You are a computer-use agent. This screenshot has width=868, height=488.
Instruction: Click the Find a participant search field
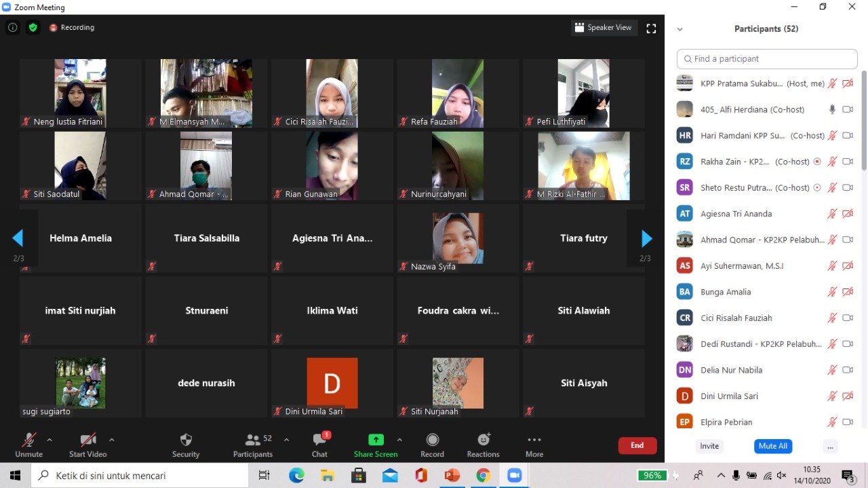tap(767, 59)
